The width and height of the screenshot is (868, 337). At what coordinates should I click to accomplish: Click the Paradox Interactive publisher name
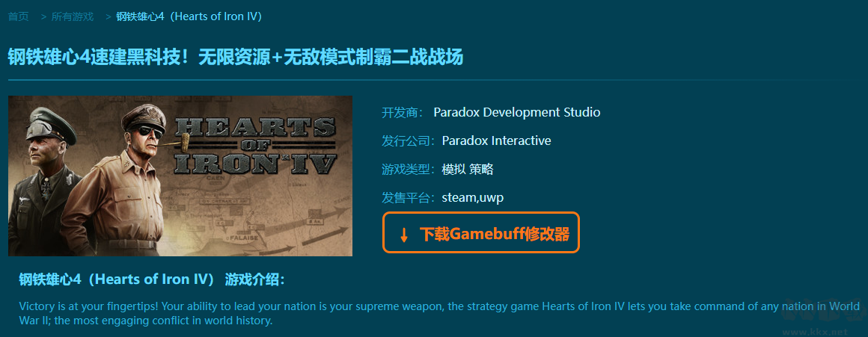tap(497, 141)
